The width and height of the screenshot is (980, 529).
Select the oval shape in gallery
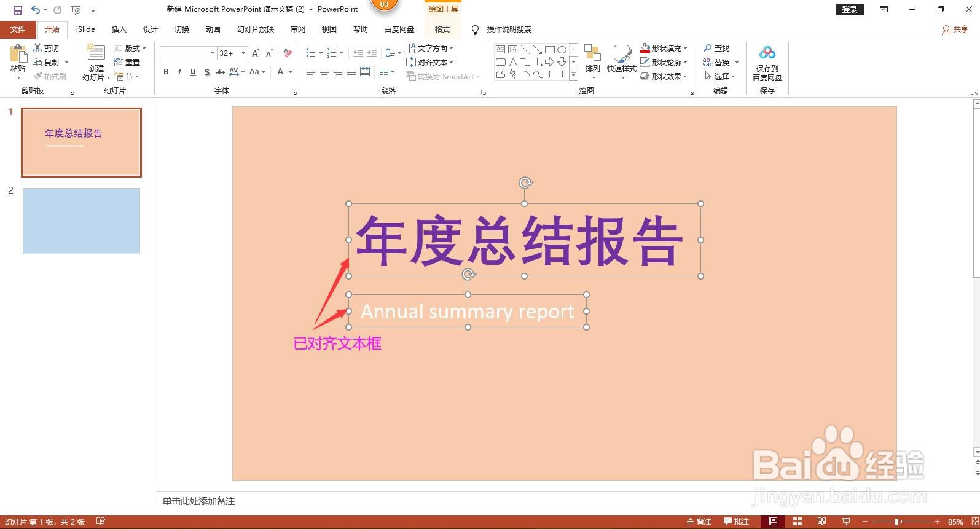click(562, 50)
